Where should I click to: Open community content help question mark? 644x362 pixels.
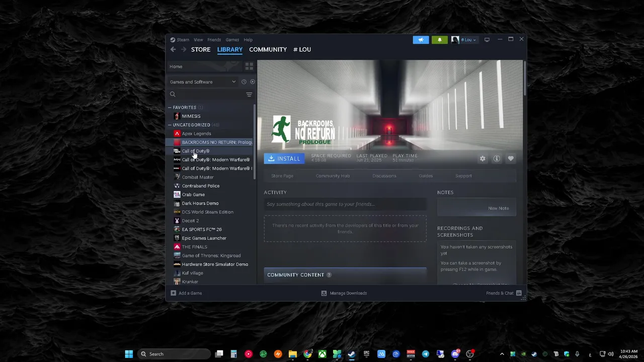click(x=329, y=275)
